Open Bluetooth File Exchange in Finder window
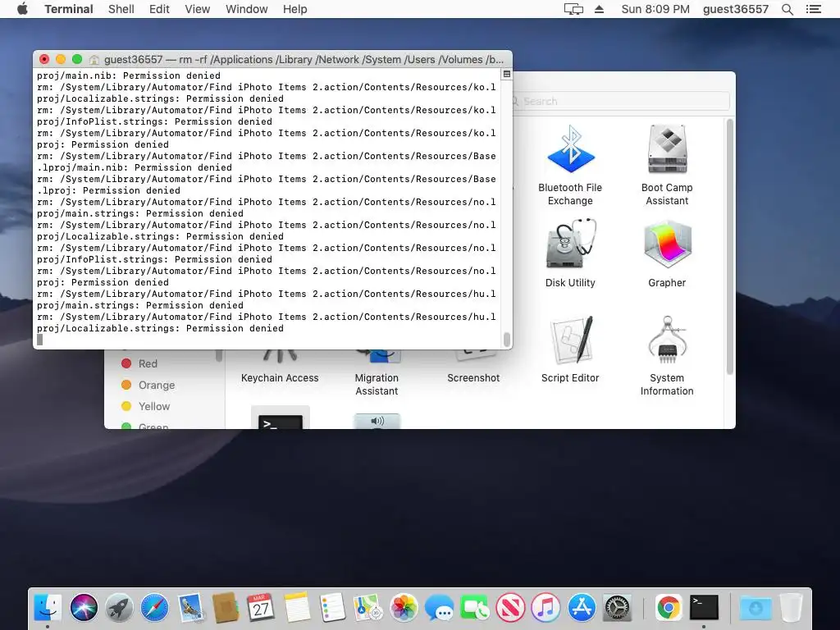This screenshot has width=840, height=630. coord(570,149)
